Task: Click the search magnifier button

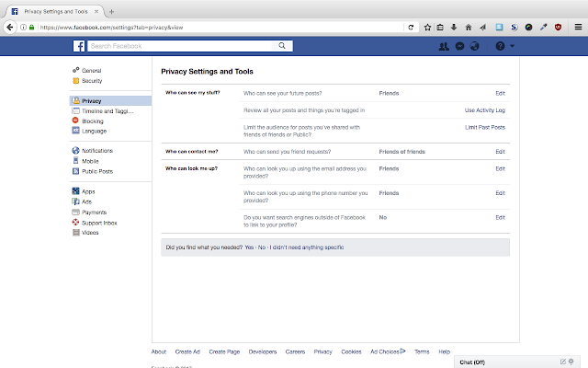Action: [x=282, y=46]
